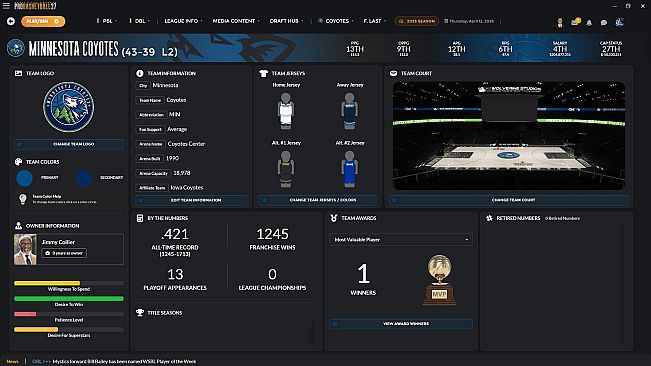Click the Owner Information person icon
Viewport: 651px width, 366px height.
[x=18, y=226]
